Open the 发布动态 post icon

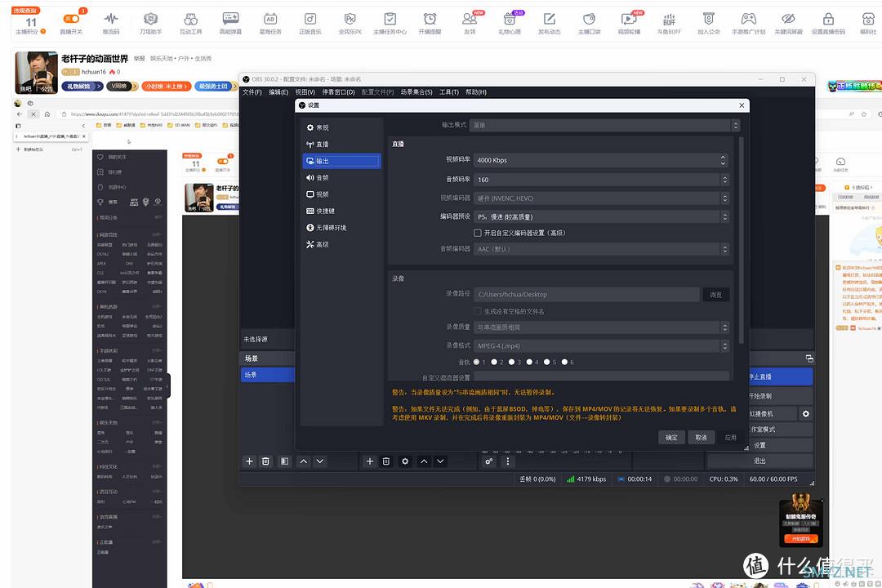click(549, 23)
